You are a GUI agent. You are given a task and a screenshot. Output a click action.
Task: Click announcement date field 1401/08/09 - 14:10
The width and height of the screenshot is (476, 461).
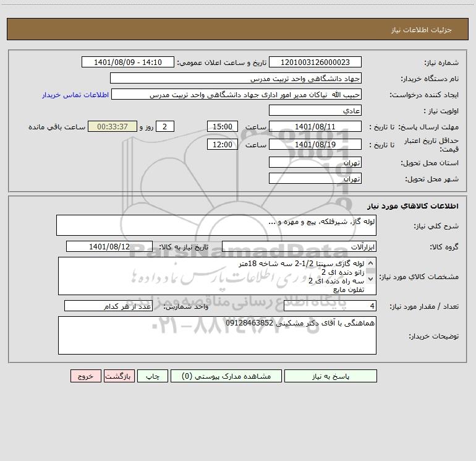coord(128,62)
